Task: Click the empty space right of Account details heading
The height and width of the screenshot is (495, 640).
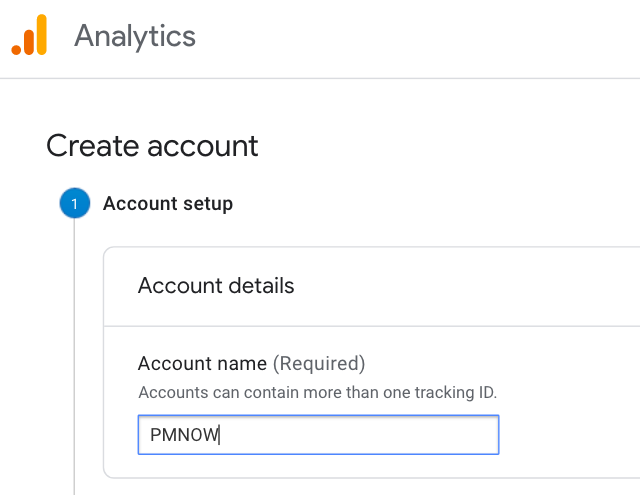Action: pos(465,286)
